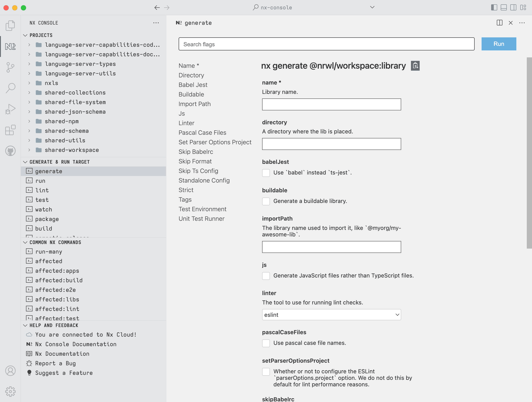Expand the nxls project chevron
Viewport: 532px width, 402px height.
(29, 83)
